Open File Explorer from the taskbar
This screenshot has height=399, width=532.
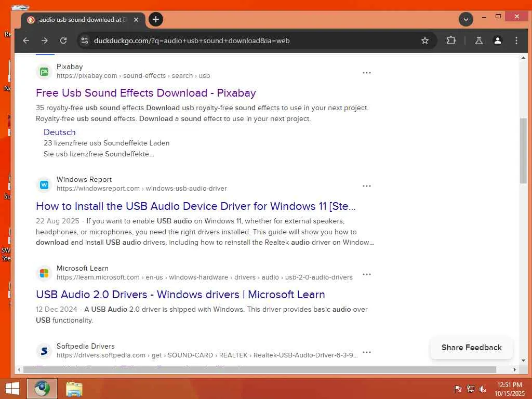[74, 389]
